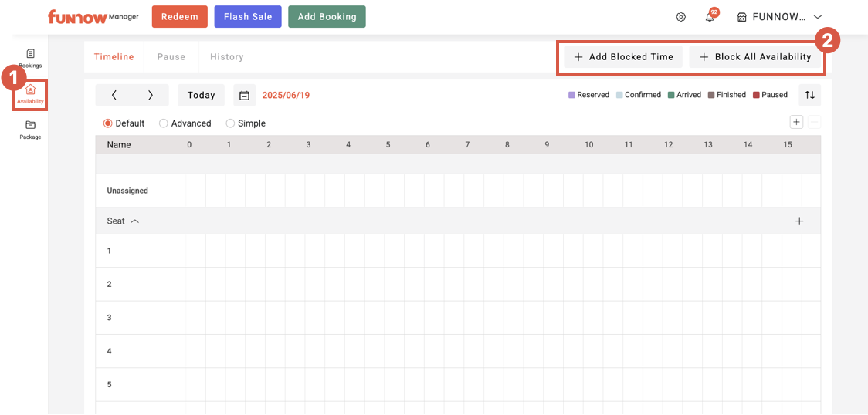Zoom in the timeline with plus box

796,122
